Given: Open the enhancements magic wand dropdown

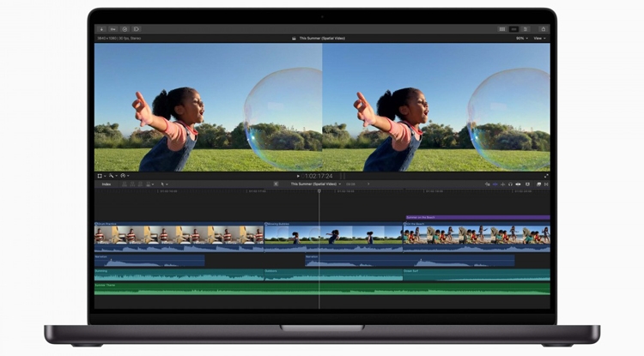Looking at the screenshot, I should [x=113, y=176].
